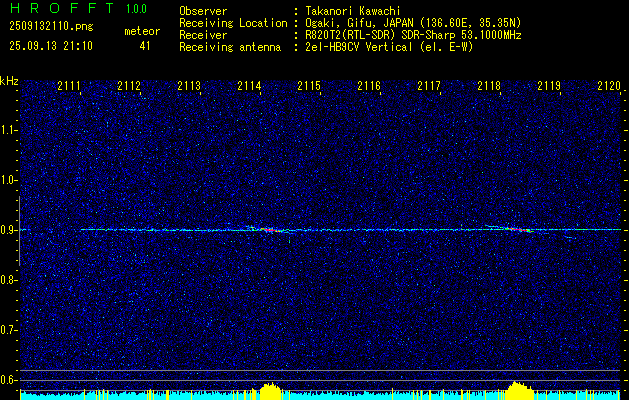
Task: Click the 0.7 kHz frequency label
Action: [8, 330]
